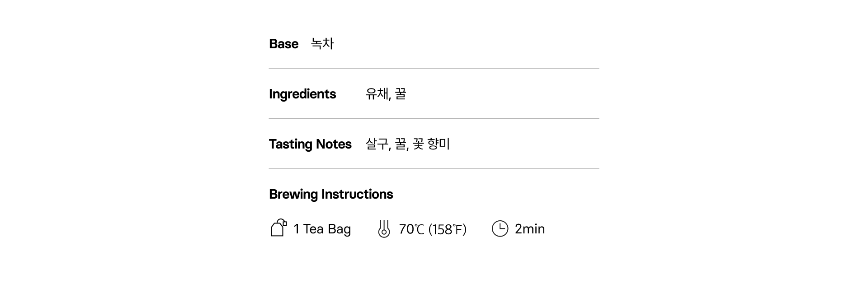Click the divider line below Base row
The height and width of the screenshot is (293, 868).
click(x=434, y=69)
